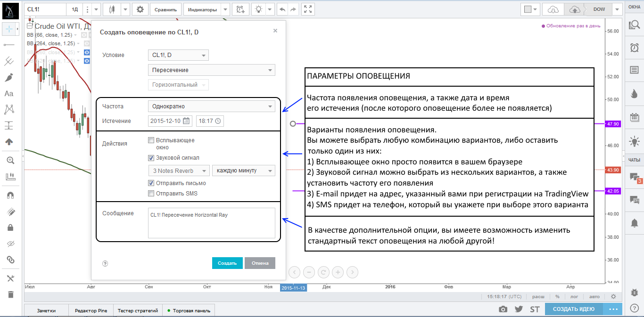Save chart layout to cloud

(575, 9)
